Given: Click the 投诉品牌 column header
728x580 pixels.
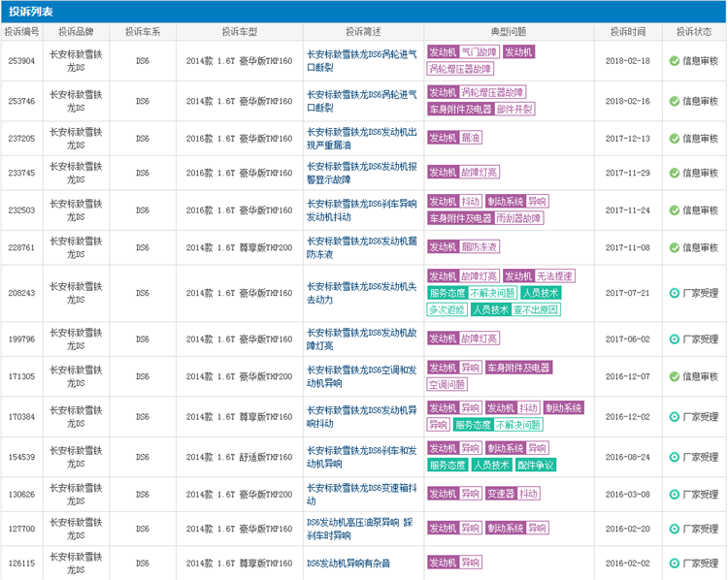Looking at the screenshot, I should pyautogui.click(x=76, y=32).
